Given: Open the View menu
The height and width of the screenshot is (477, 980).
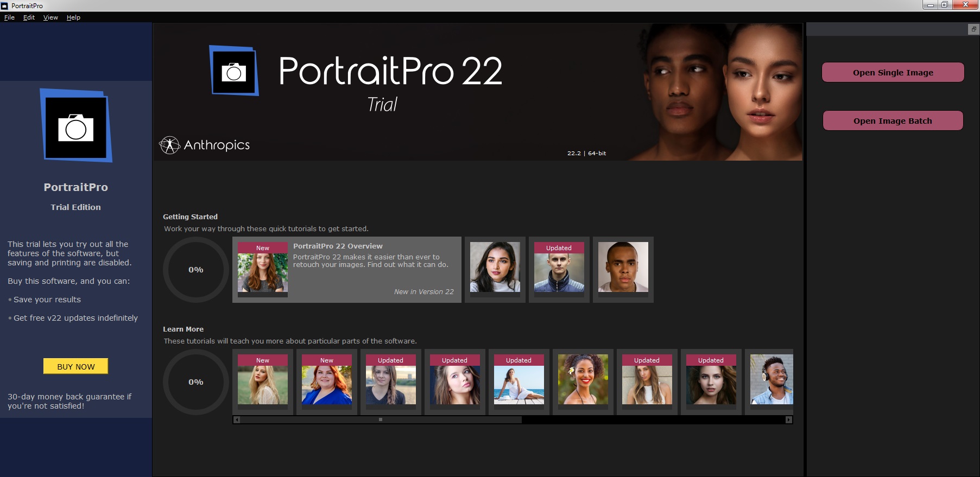Looking at the screenshot, I should click(x=50, y=17).
